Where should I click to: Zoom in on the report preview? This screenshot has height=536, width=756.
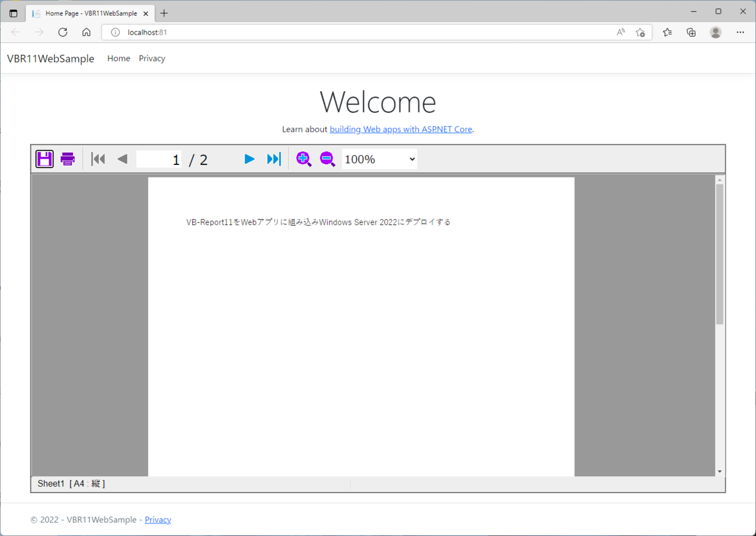click(304, 159)
